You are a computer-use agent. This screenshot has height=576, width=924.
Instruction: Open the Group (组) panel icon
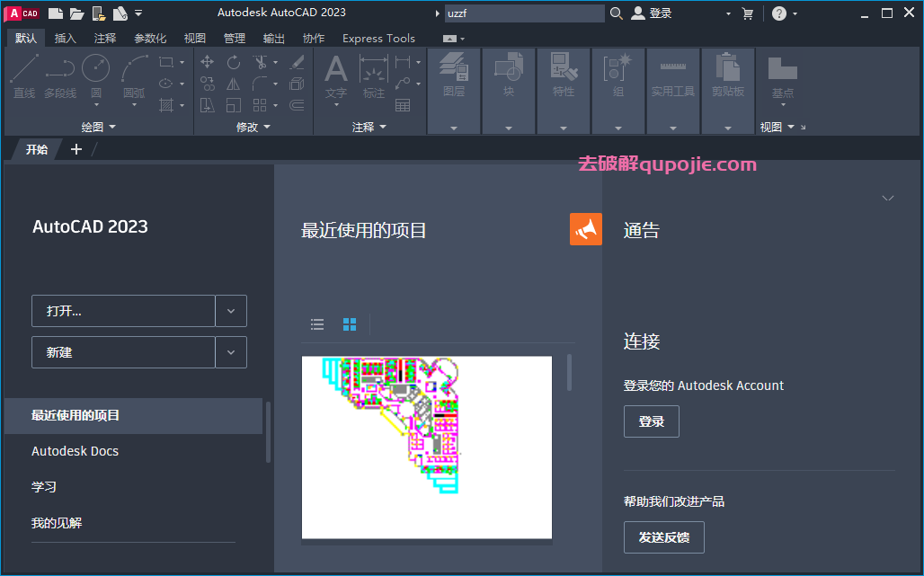617,75
